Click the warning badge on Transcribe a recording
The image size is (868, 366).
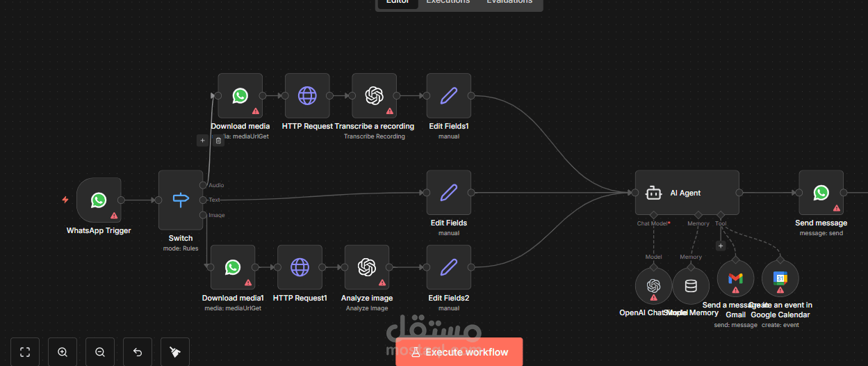pyautogui.click(x=390, y=111)
